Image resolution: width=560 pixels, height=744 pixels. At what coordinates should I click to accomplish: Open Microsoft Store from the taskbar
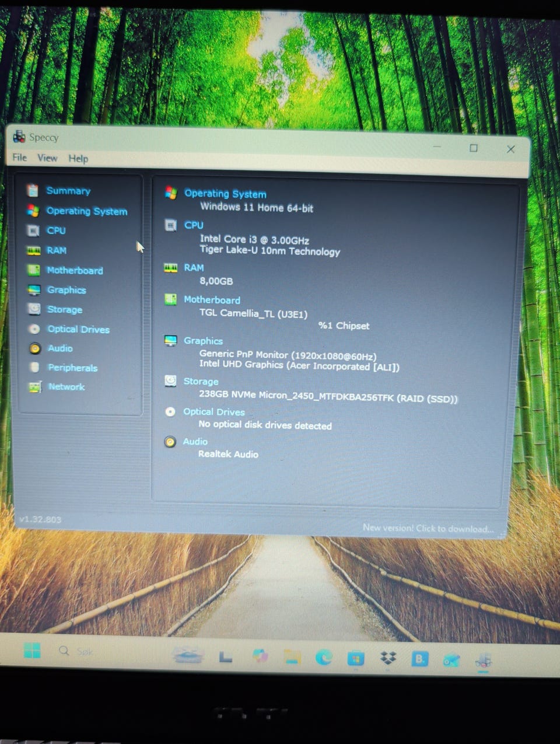[356, 658]
